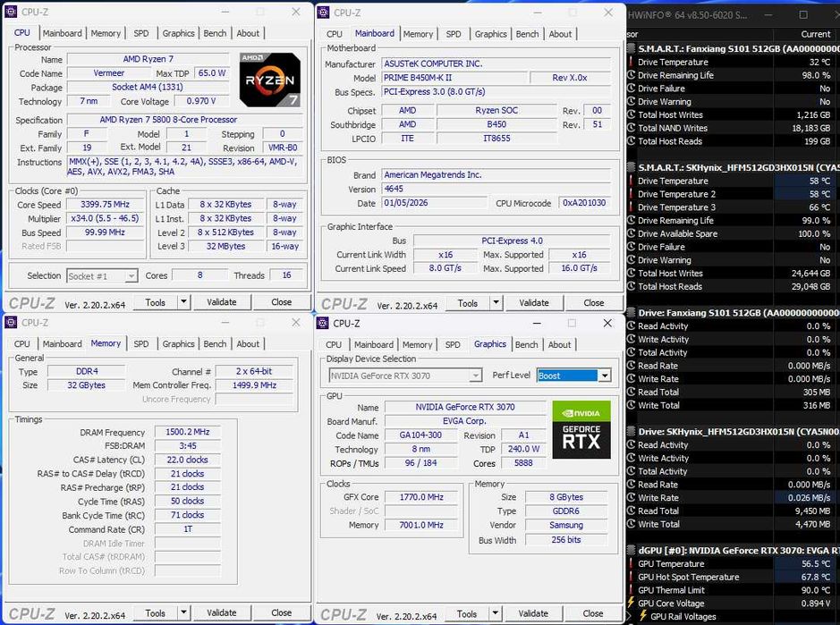Click the thermometer icon beside Drive Temperature 3
This screenshot has height=625, width=840.
point(631,207)
